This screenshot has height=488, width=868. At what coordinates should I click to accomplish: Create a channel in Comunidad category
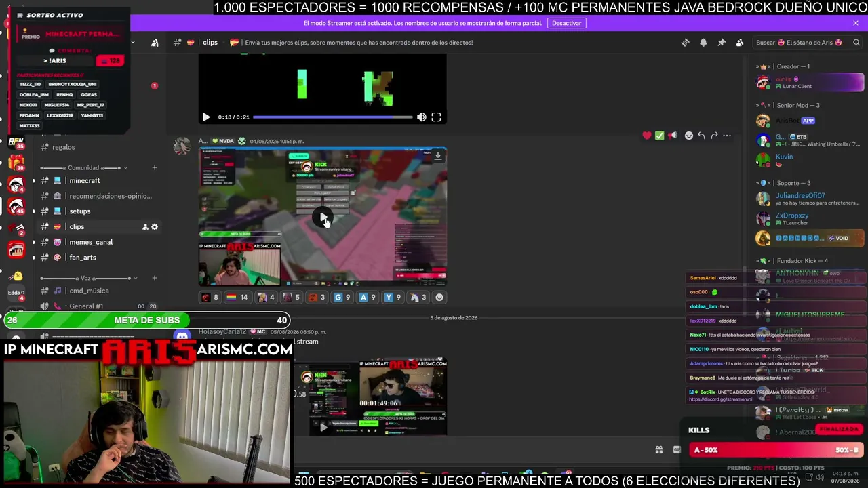[x=154, y=168]
